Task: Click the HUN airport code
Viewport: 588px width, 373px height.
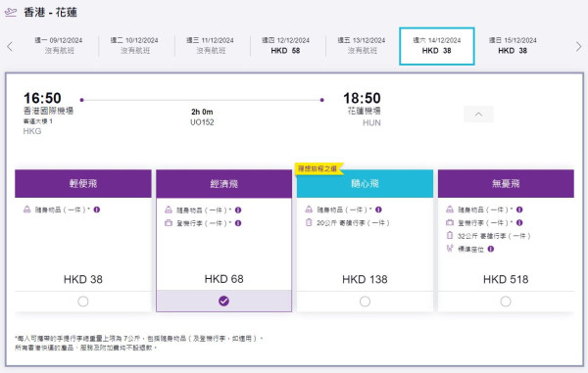Action: [x=371, y=122]
